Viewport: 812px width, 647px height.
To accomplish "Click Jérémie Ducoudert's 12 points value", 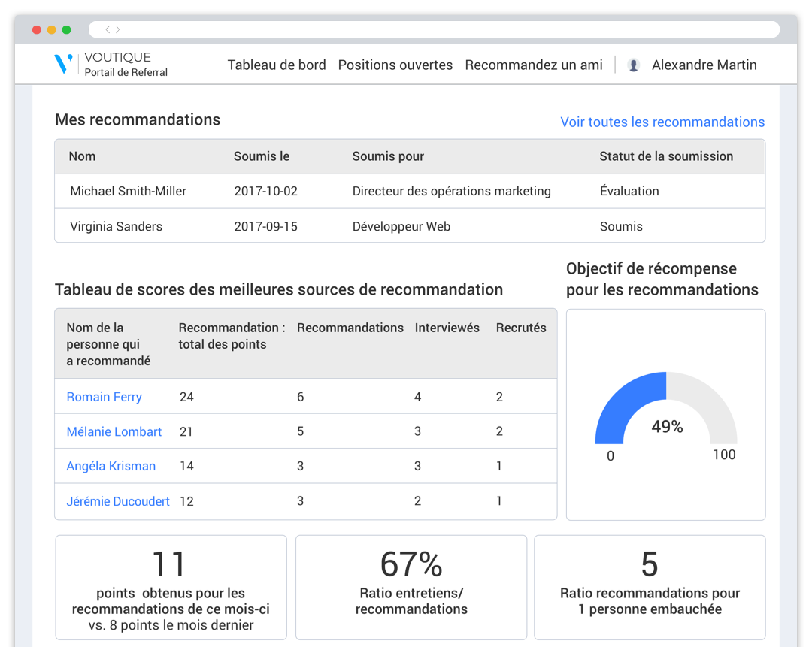I will click(x=186, y=501).
